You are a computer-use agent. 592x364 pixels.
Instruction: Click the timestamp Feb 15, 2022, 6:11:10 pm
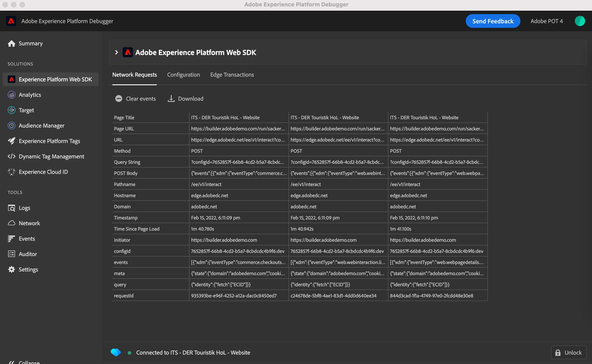414,218
